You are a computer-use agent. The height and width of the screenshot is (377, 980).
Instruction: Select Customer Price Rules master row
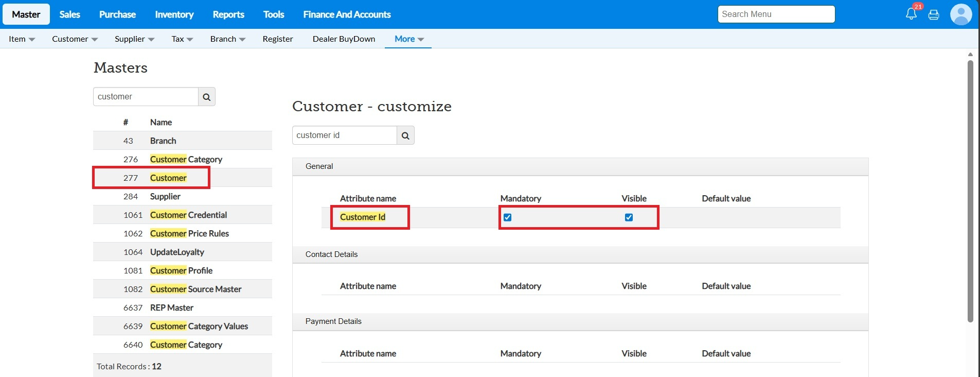(x=189, y=233)
